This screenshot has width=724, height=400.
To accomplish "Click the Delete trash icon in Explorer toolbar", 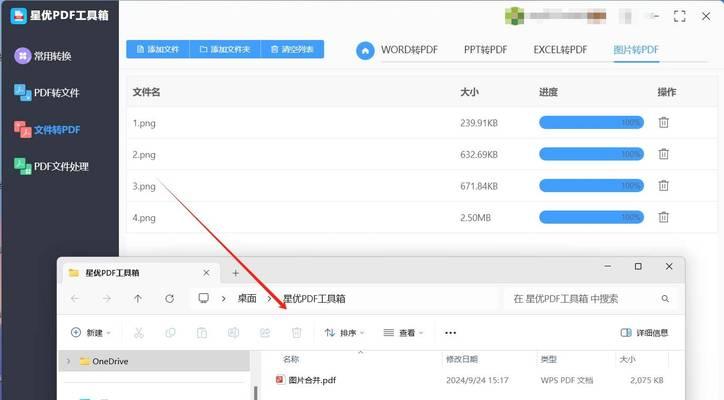I will 296,333.
